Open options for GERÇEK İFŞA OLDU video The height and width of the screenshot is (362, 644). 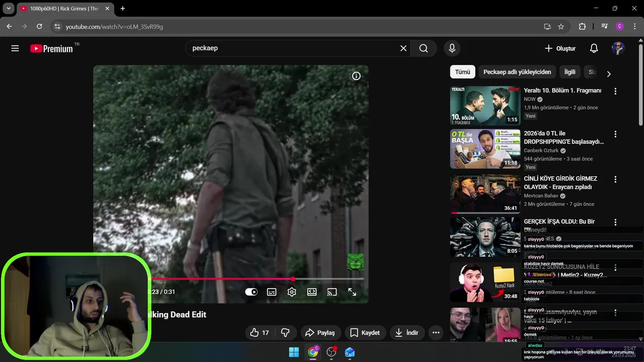click(x=615, y=222)
